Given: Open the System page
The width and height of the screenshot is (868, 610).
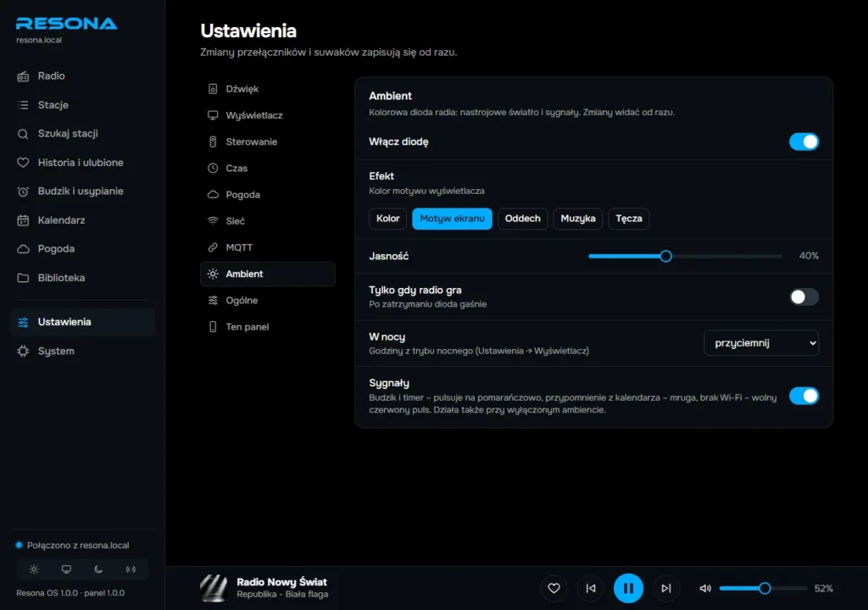Looking at the screenshot, I should point(82,351).
